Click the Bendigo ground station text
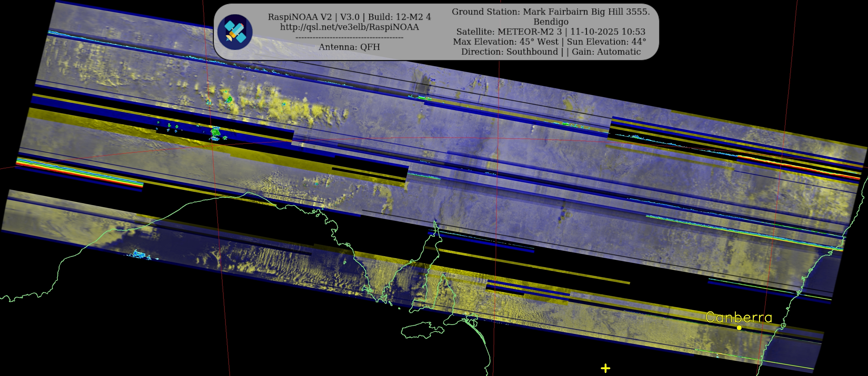 [x=551, y=22]
